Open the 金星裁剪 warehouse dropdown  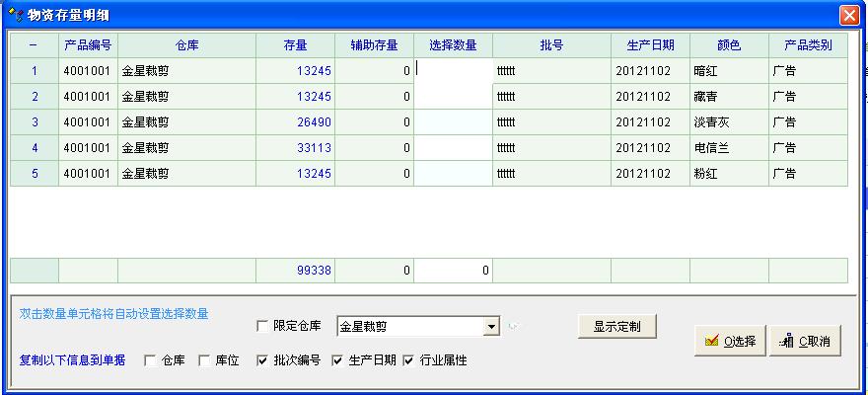click(491, 327)
